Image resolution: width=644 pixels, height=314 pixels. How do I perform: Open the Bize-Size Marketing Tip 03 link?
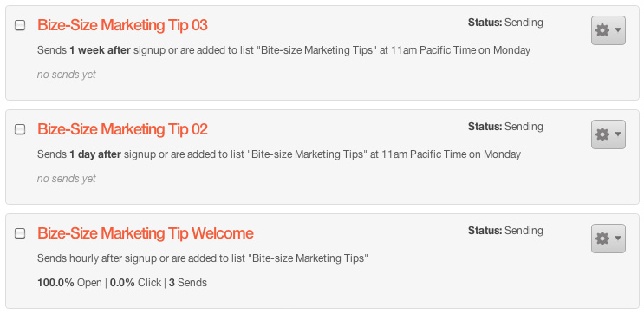[x=122, y=25]
